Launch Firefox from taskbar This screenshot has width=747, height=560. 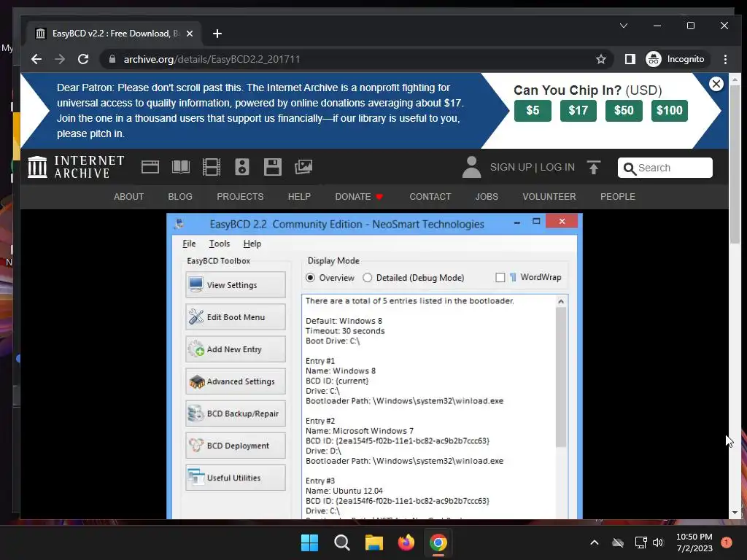(406, 542)
